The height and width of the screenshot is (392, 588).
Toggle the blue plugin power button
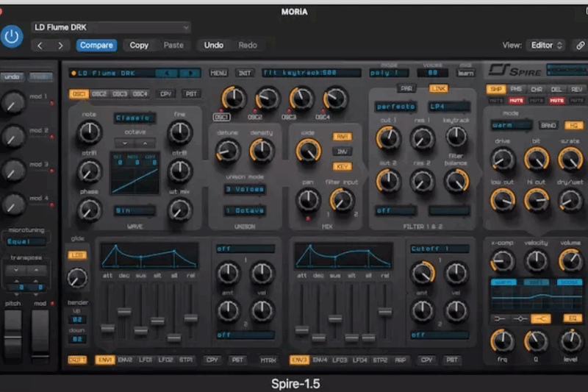coord(11,36)
